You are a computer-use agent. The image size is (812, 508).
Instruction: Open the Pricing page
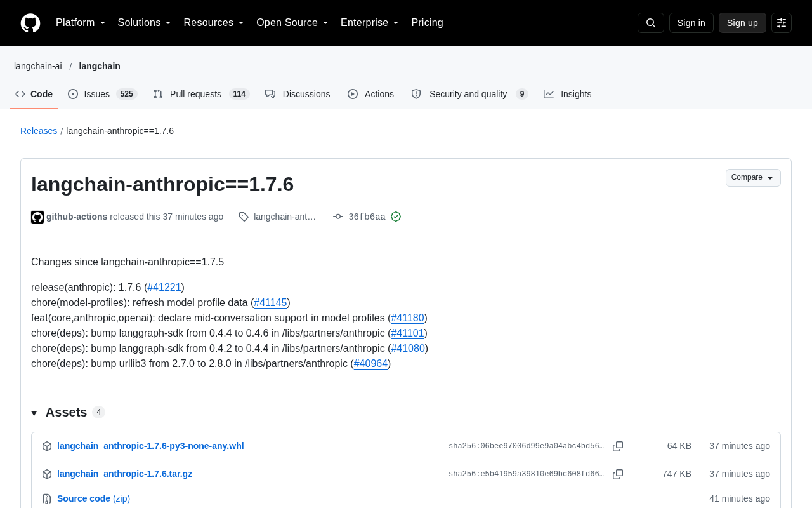427,23
